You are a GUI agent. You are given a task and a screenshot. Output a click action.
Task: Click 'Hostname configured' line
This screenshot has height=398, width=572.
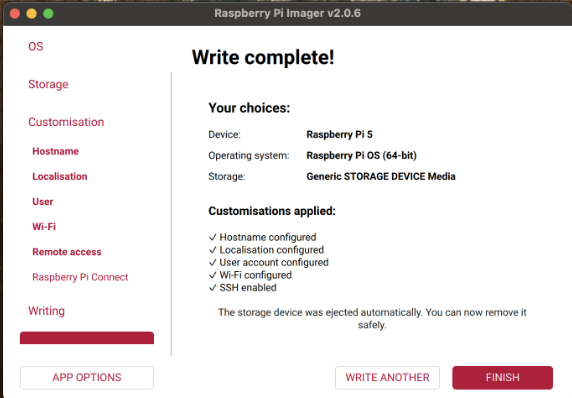pyautogui.click(x=263, y=237)
